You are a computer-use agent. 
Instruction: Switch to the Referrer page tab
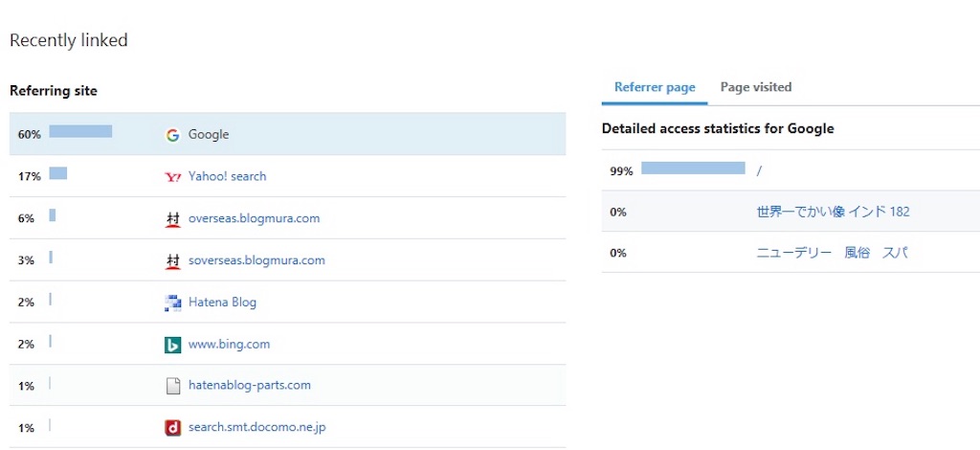[655, 87]
